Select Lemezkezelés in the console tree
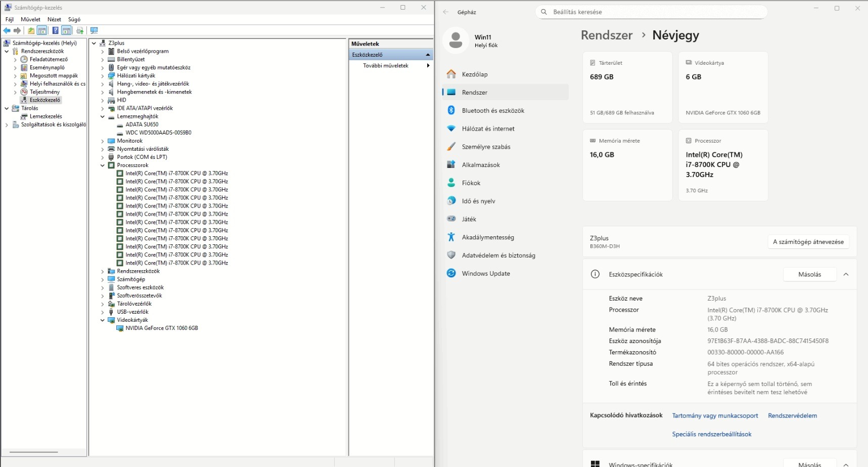Viewport: 868px width, 467px height. point(45,116)
